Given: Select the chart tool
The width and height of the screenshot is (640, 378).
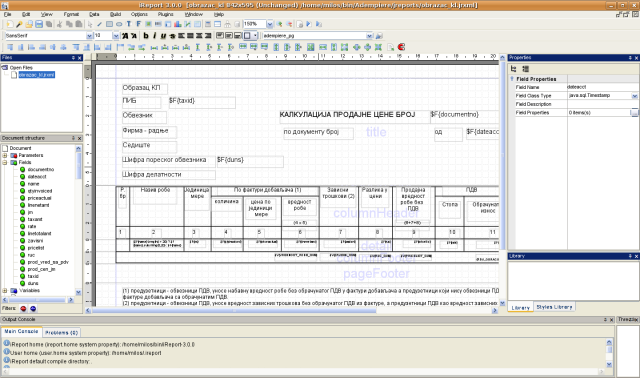Looking at the screenshot, I should (178, 24).
